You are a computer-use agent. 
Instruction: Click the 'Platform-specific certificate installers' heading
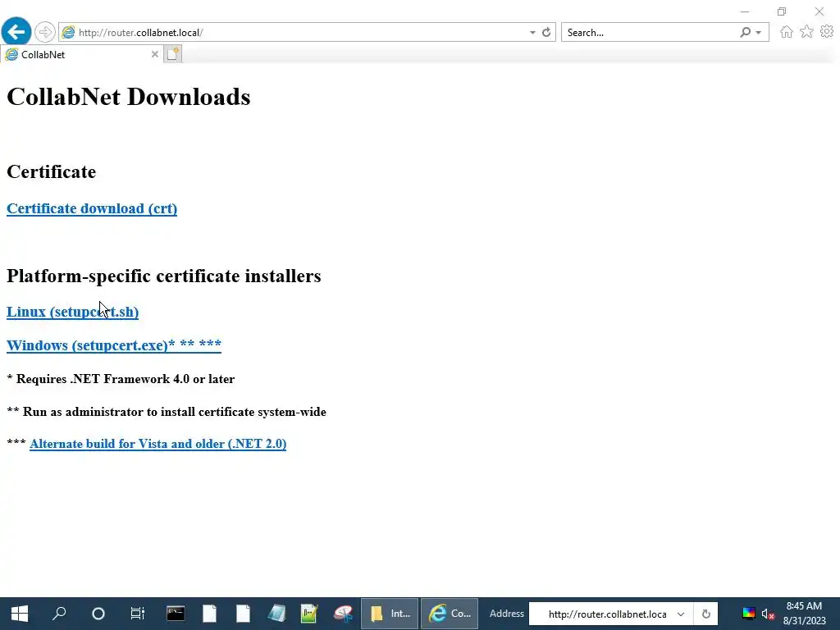(x=164, y=276)
